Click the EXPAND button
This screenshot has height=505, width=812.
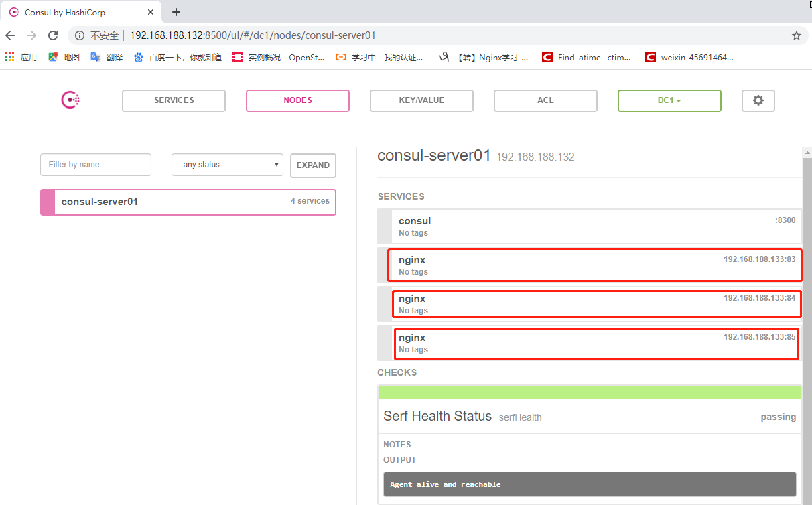click(x=313, y=165)
